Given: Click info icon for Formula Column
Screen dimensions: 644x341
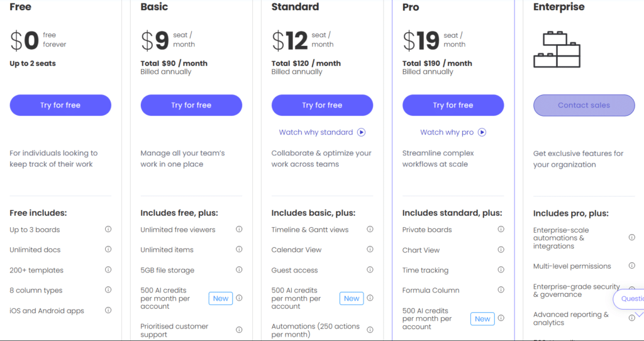Looking at the screenshot, I should coord(501,289).
